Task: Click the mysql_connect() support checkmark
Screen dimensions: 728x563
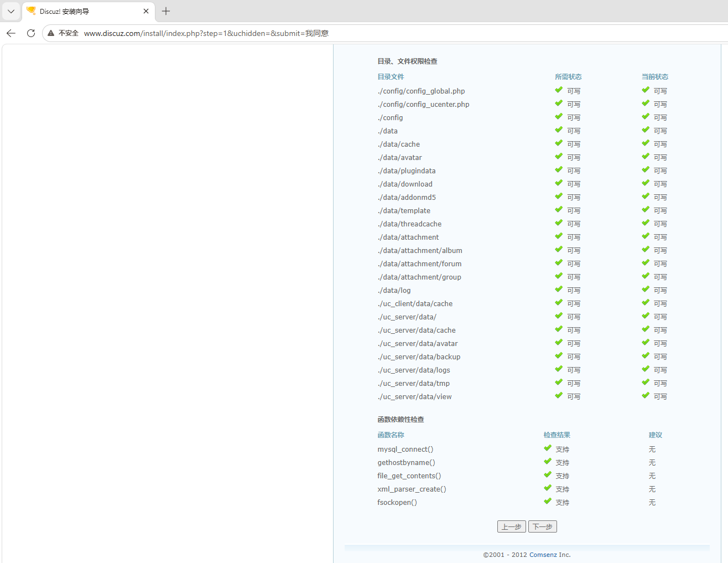Action: [x=548, y=448]
